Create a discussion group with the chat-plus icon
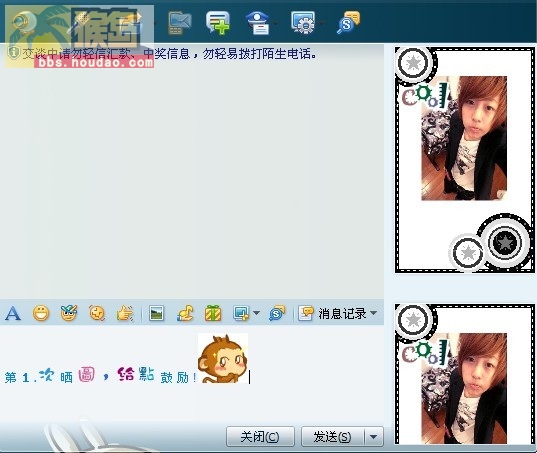Viewport: 537px width, 453px height. pyautogui.click(x=218, y=23)
